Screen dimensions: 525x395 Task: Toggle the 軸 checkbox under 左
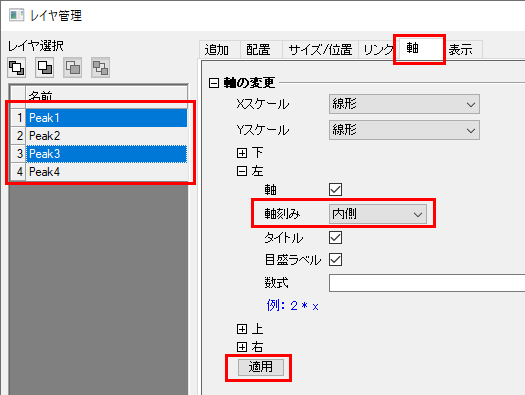click(x=335, y=189)
